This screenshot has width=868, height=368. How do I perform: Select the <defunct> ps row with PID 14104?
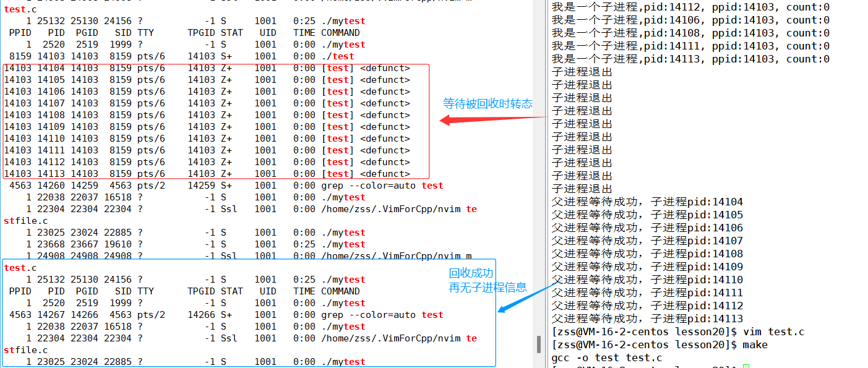[207, 68]
